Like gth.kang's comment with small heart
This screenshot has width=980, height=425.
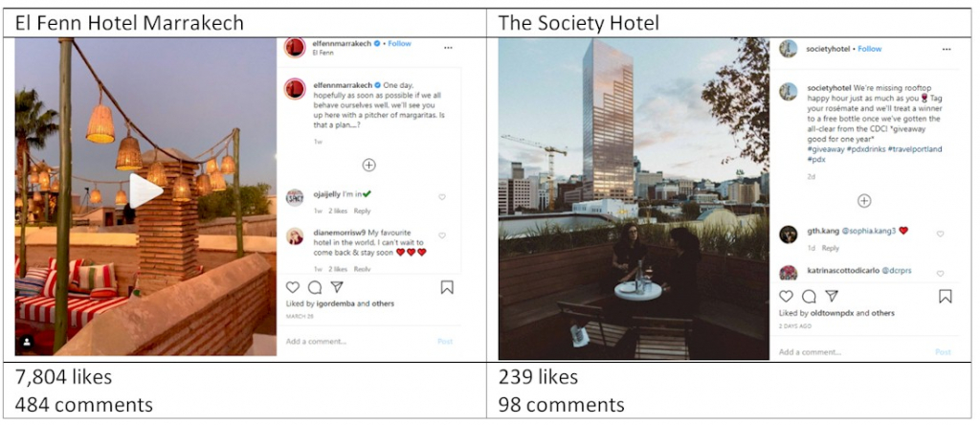click(x=940, y=234)
